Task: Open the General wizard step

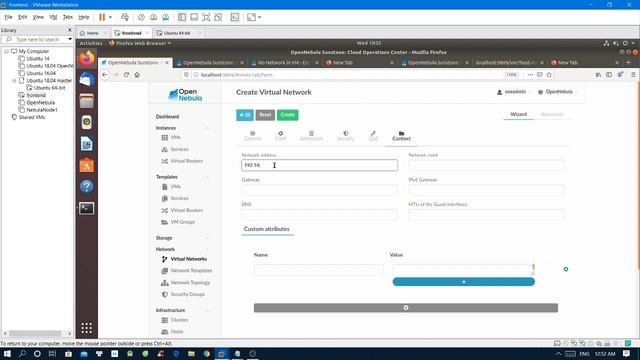Action: [x=252, y=136]
